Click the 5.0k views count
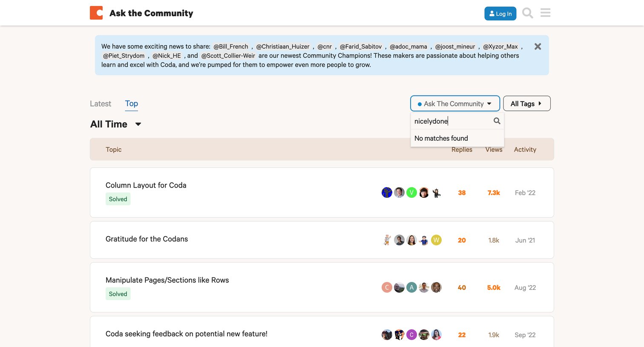 tap(494, 288)
